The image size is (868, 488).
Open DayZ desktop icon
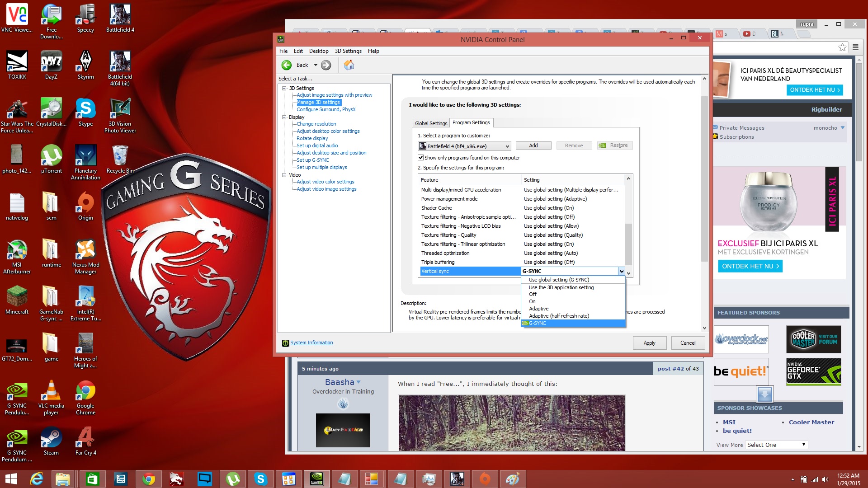(x=51, y=66)
